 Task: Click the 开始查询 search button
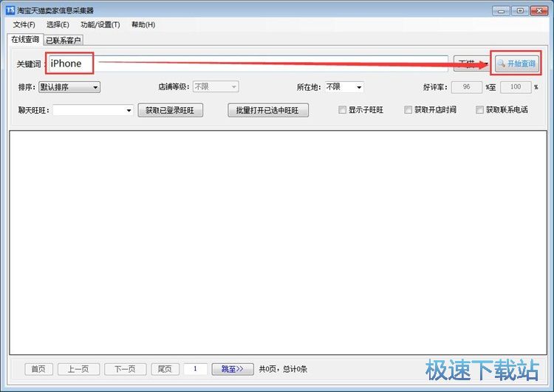[517, 63]
